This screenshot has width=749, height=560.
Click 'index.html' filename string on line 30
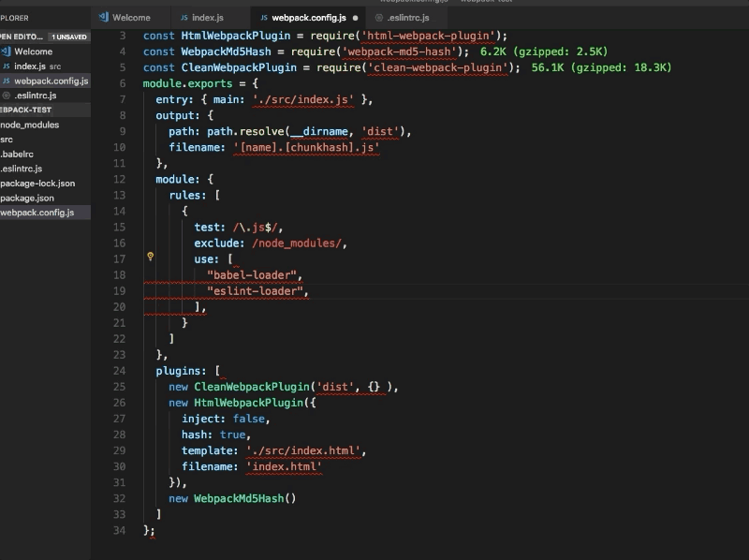284,467
